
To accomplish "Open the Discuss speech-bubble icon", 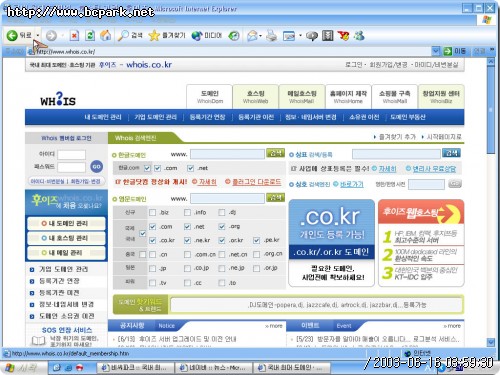I will point(312,35).
